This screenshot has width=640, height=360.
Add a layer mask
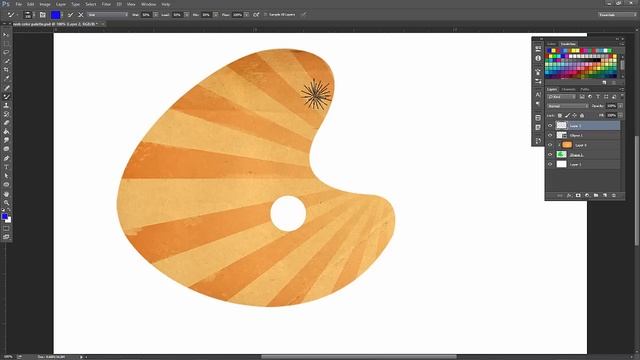578,196
